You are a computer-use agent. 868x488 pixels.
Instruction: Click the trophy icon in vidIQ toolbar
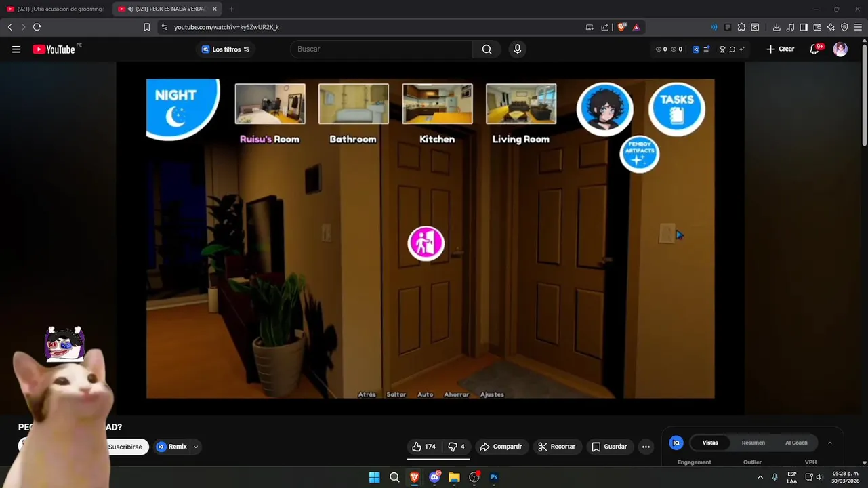[x=722, y=49]
